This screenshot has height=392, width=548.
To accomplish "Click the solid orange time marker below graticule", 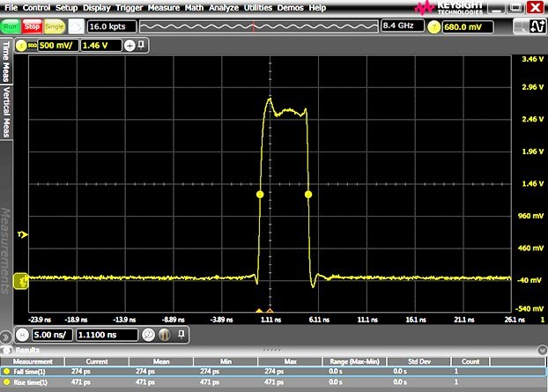I will [259, 310].
